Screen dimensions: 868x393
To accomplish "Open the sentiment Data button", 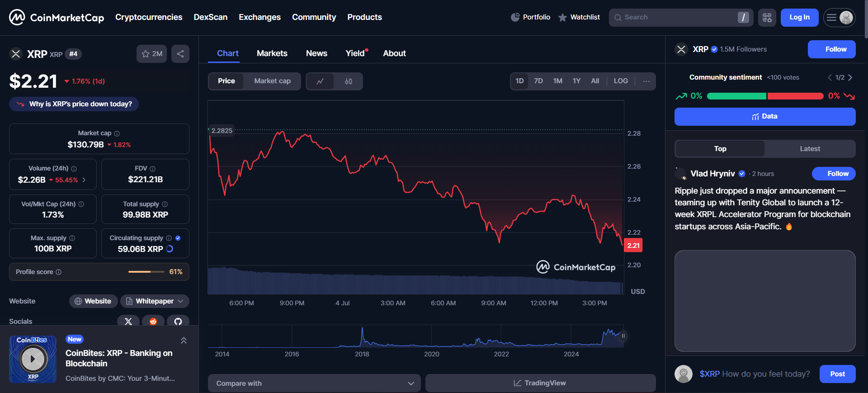I will click(x=765, y=117).
